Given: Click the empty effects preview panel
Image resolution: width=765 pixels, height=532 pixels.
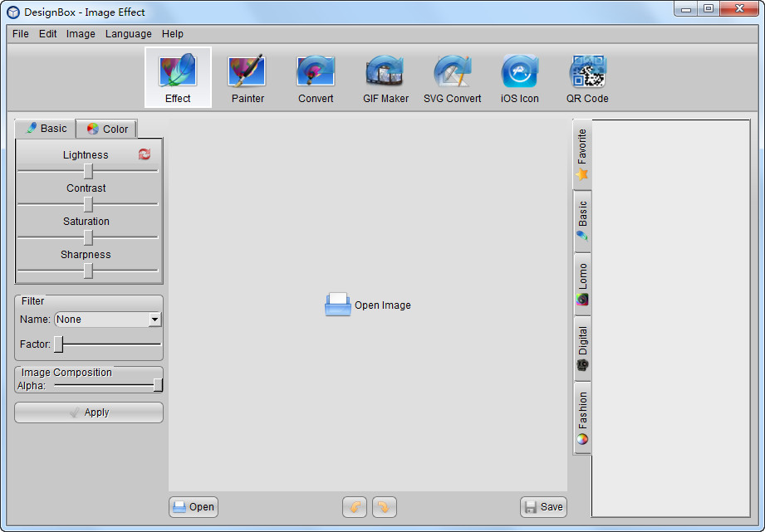Looking at the screenshot, I should (671, 319).
